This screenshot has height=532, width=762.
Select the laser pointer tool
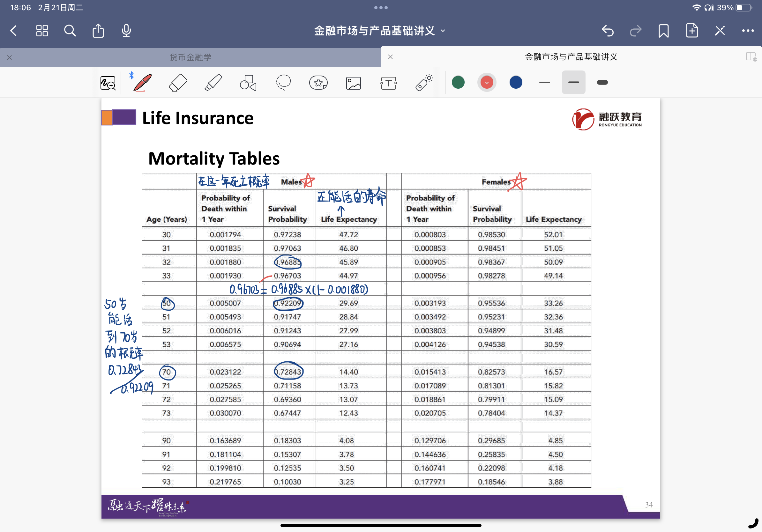pyautogui.click(x=424, y=83)
